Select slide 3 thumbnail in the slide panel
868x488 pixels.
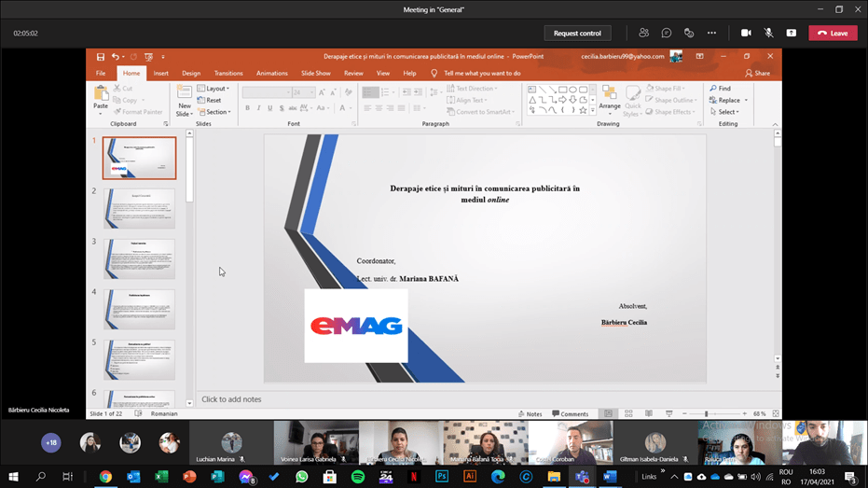coord(139,258)
